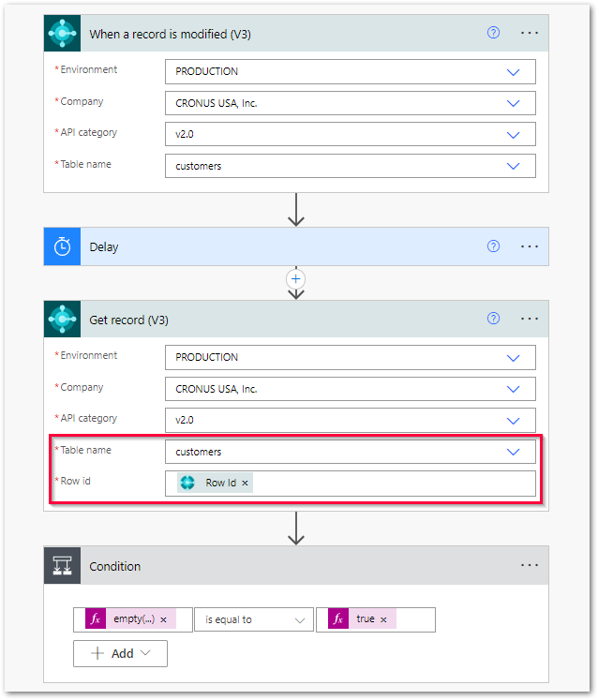Click the Row Id token icon
The image size is (598, 700).
[x=187, y=483]
